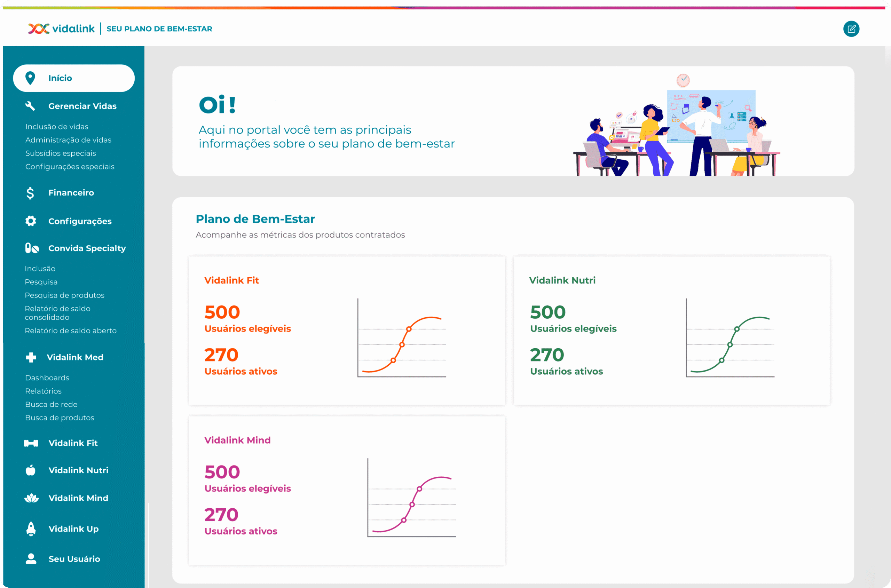
Task: Click the gear icon for Configurações
Action: click(x=31, y=221)
